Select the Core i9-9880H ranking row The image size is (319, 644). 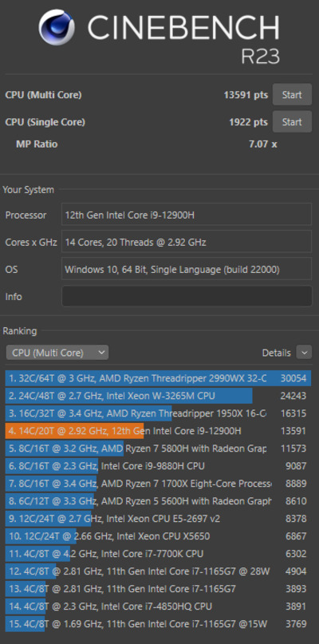pyautogui.click(x=158, y=466)
